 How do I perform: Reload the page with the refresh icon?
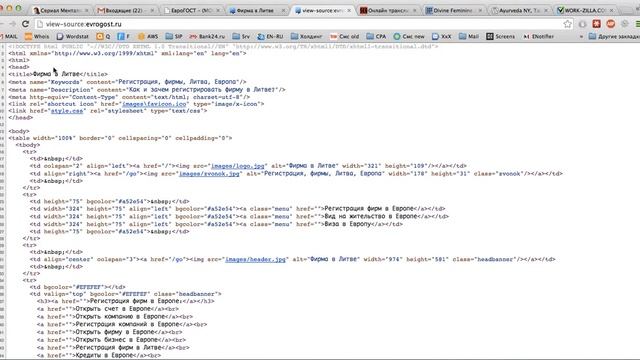pos(25,24)
